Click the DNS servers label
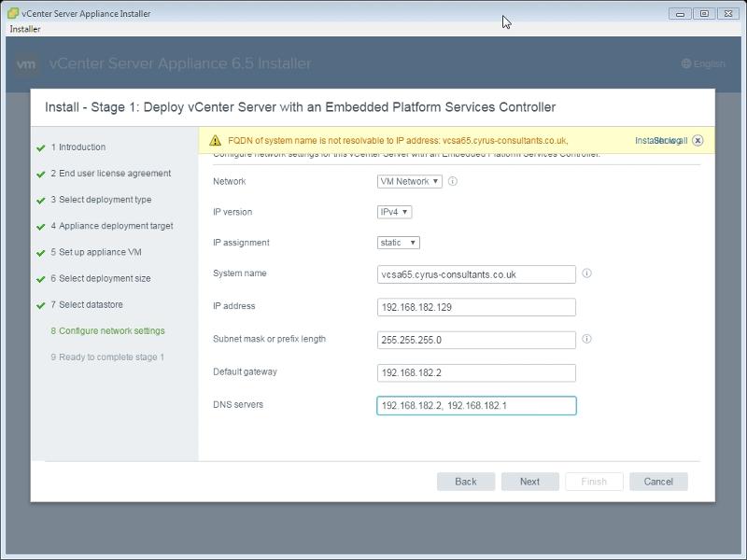This screenshot has height=560, width=747. point(238,405)
